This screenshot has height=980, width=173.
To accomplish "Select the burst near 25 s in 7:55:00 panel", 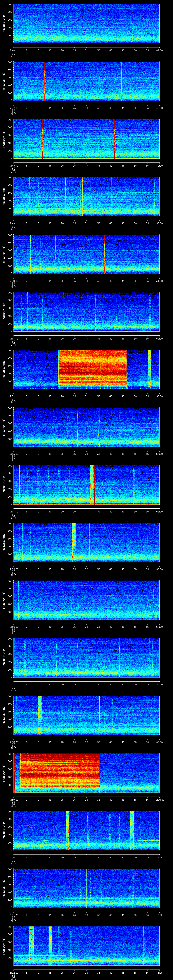I will [74, 542].
